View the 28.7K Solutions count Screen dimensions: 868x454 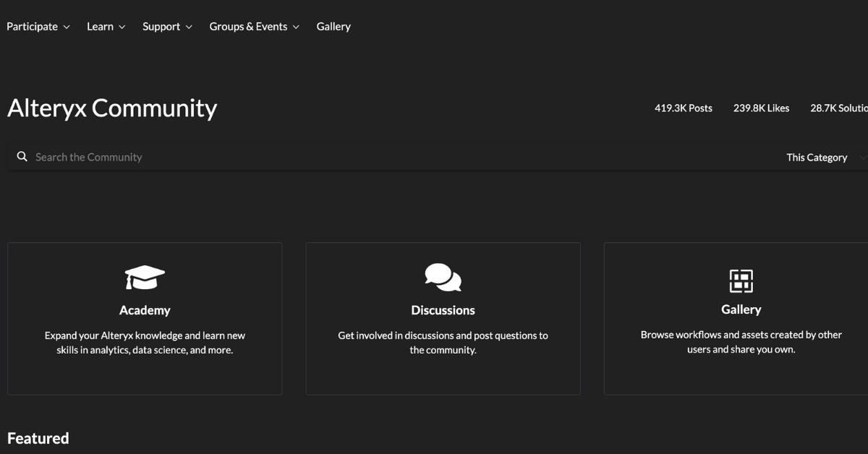(x=841, y=108)
